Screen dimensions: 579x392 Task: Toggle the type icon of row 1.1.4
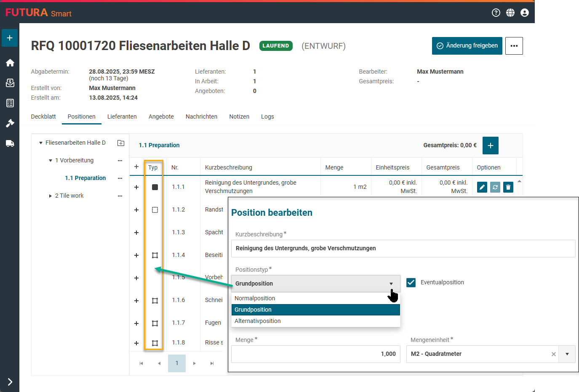pyautogui.click(x=155, y=255)
